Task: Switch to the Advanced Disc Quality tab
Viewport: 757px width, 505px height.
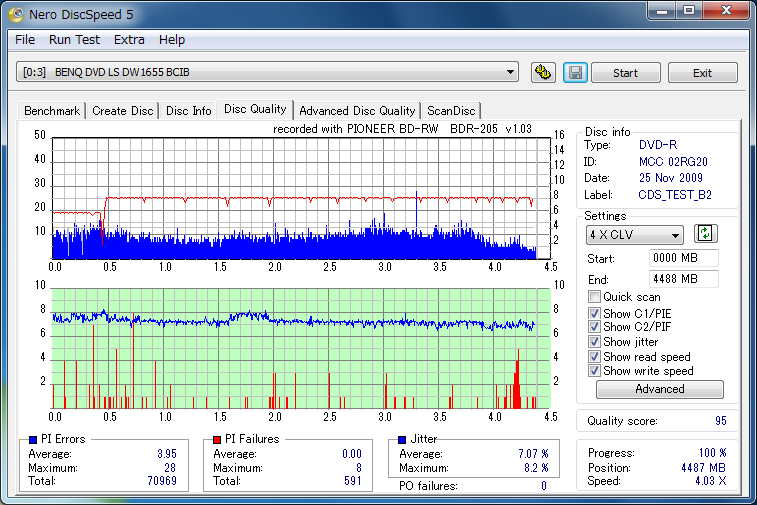Action: [357, 111]
